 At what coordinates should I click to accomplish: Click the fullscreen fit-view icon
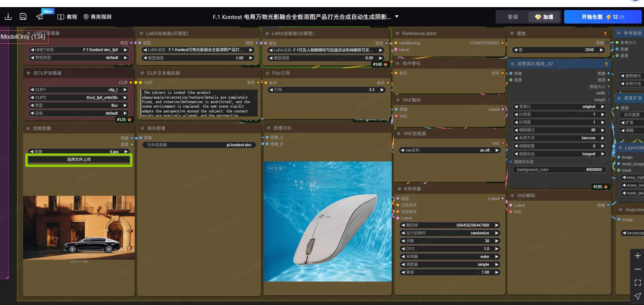638,283
